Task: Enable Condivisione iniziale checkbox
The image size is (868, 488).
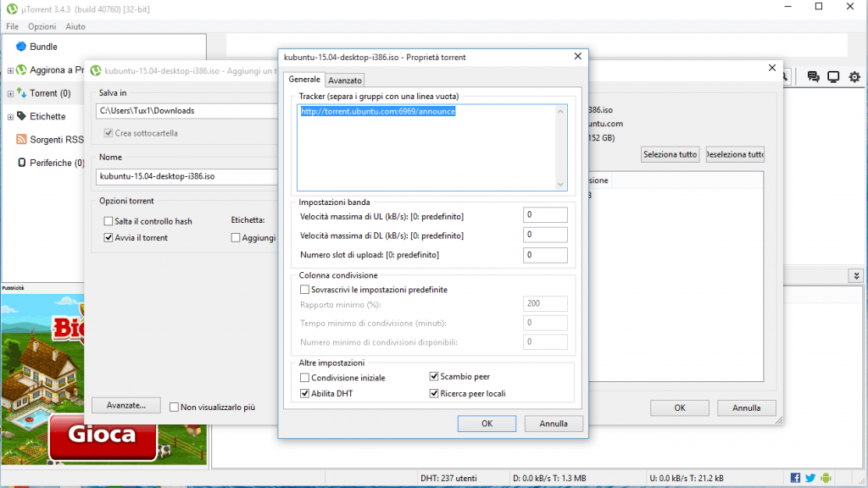Action: [304, 377]
